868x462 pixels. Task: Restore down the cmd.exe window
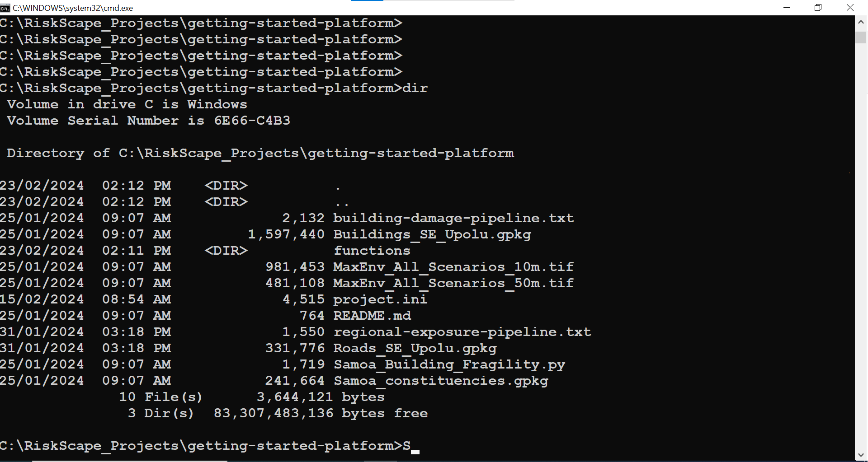(x=818, y=8)
